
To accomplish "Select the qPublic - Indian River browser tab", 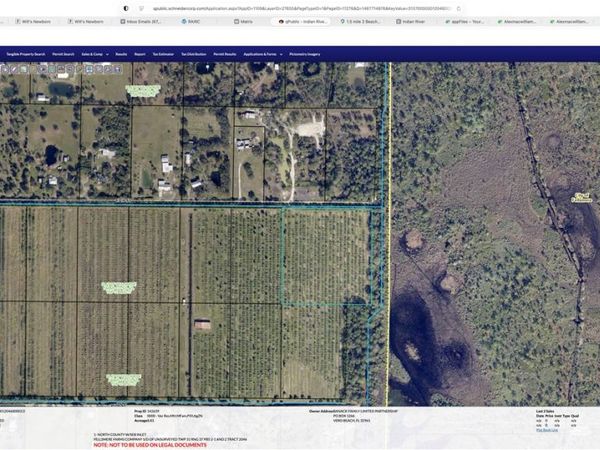I will coord(302,21).
